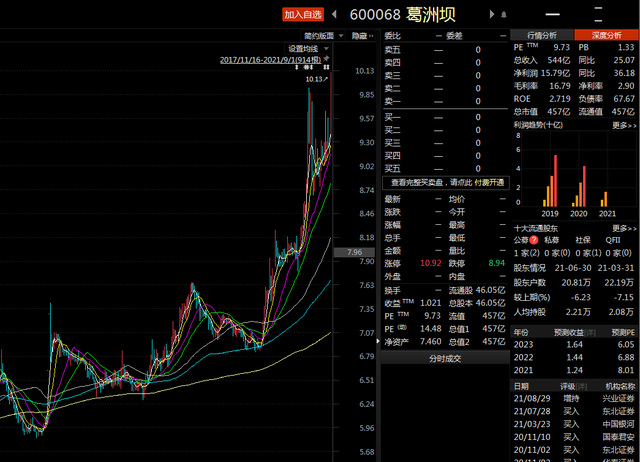Maximize the window from the title bar

599,13
